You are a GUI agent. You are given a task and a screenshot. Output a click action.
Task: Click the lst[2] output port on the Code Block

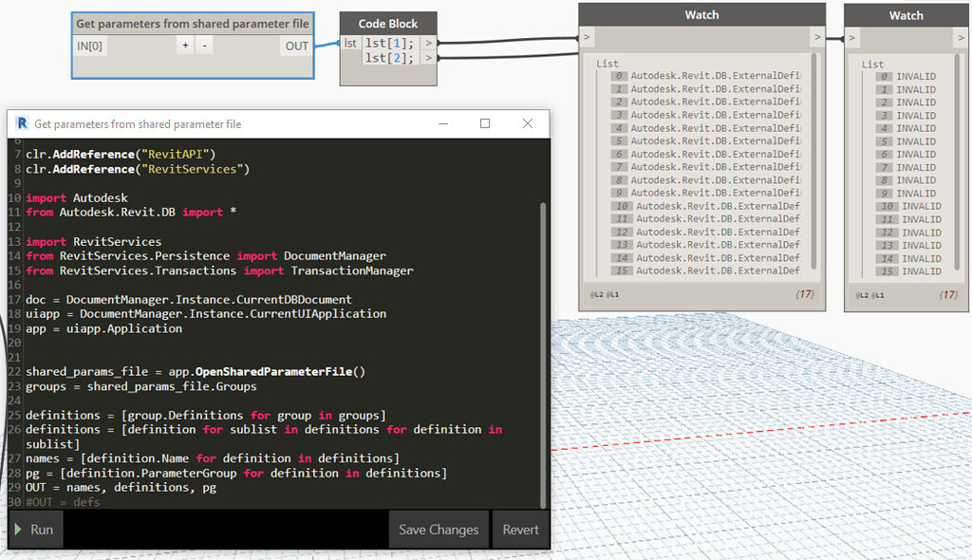click(x=428, y=57)
